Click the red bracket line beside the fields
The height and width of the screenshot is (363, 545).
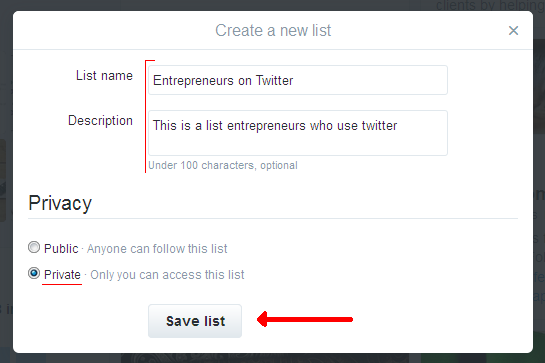coord(146,116)
